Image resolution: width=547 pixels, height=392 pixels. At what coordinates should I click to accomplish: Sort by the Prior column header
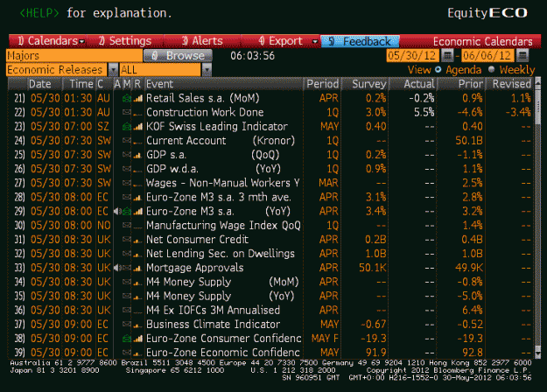tap(461, 84)
